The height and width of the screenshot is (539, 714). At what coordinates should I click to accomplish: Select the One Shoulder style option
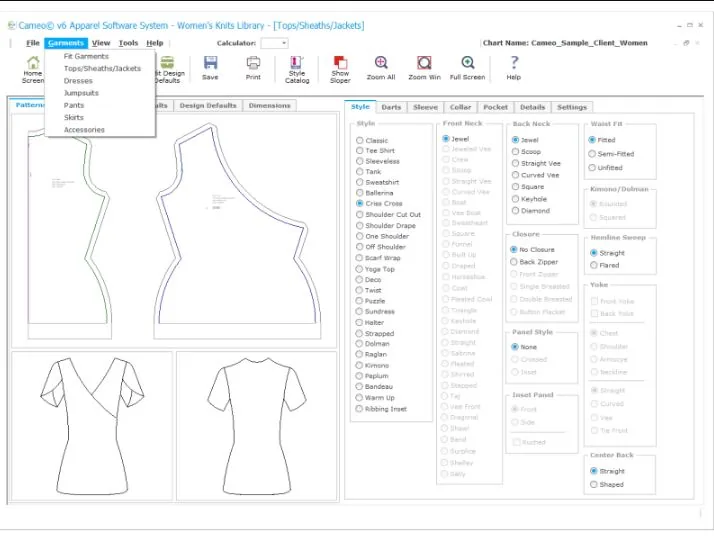click(x=360, y=236)
